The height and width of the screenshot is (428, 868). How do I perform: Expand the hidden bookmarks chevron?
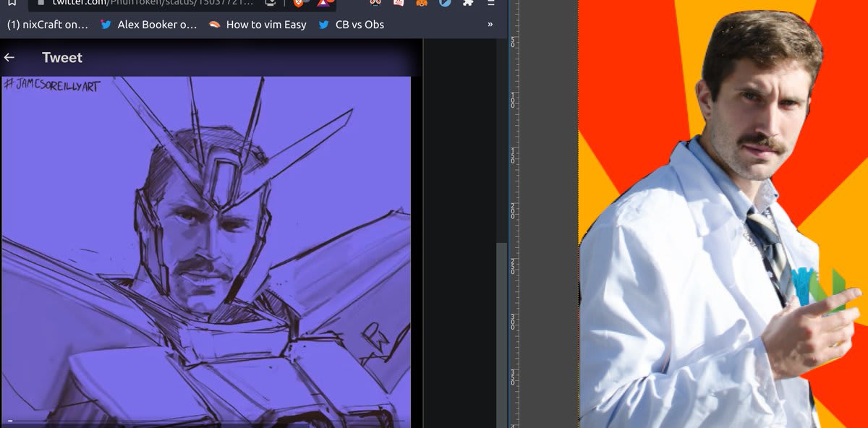click(x=490, y=25)
